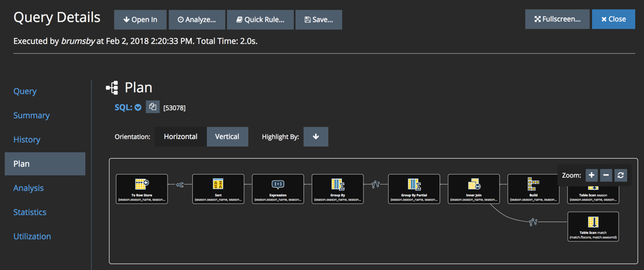Click the Table Scan match node
644x270 pixels.
tap(593, 226)
